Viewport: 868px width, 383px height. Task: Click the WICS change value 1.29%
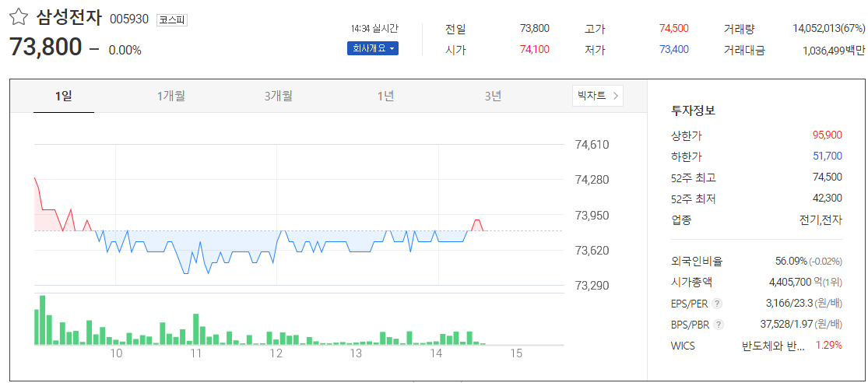(829, 346)
